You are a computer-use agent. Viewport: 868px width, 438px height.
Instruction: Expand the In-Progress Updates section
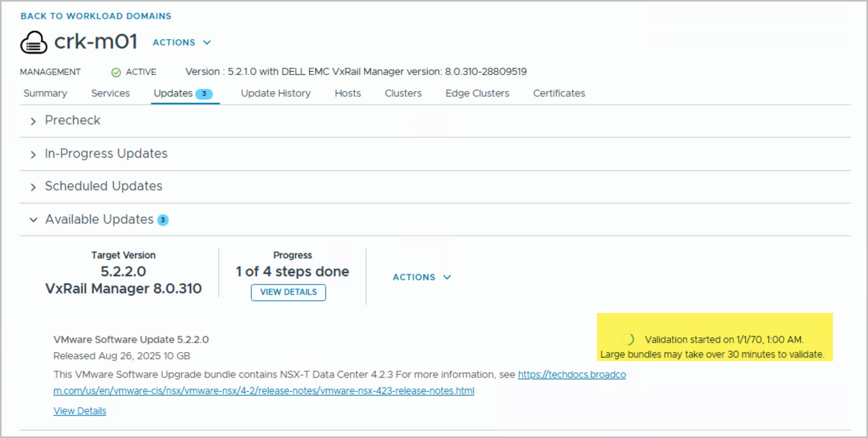[33, 154]
